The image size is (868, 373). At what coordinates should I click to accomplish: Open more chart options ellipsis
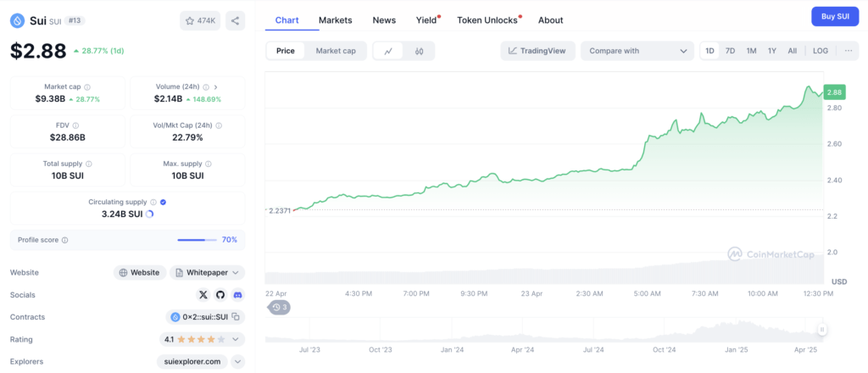849,51
